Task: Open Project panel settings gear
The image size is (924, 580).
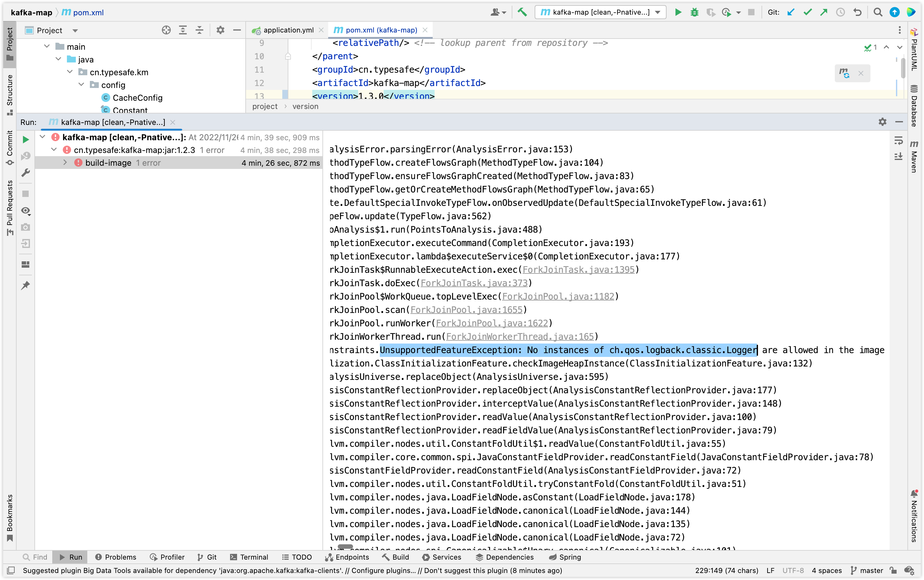Action: pos(220,30)
